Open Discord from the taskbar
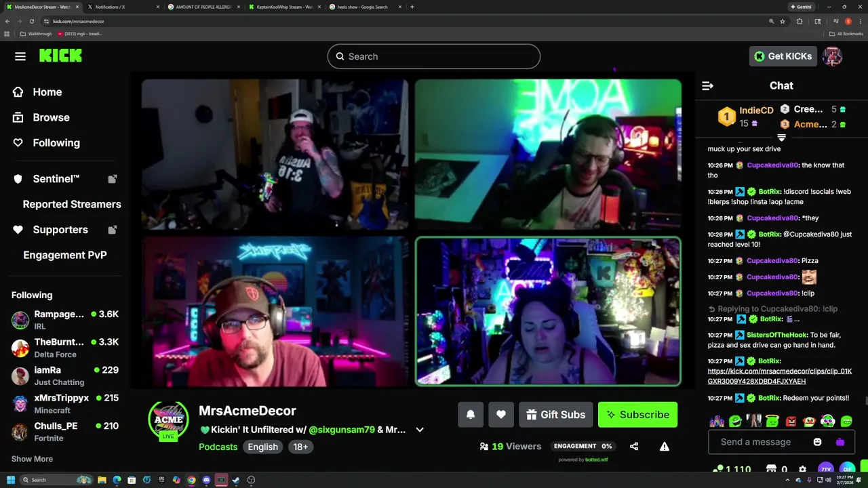The image size is (868, 488). (x=206, y=480)
